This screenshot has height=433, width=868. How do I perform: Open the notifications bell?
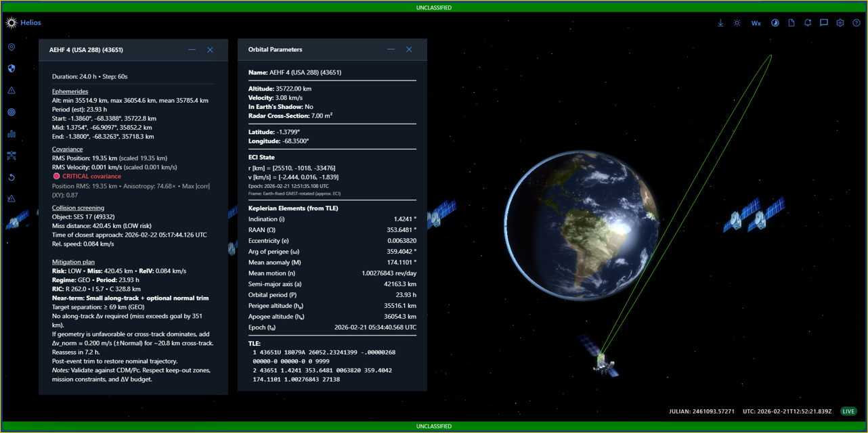808,23
